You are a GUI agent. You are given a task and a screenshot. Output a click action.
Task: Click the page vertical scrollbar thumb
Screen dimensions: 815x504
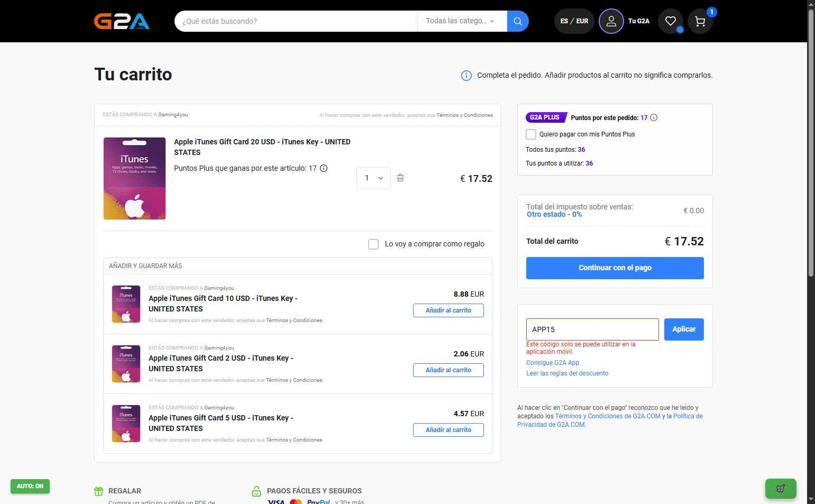click(811, 143)
